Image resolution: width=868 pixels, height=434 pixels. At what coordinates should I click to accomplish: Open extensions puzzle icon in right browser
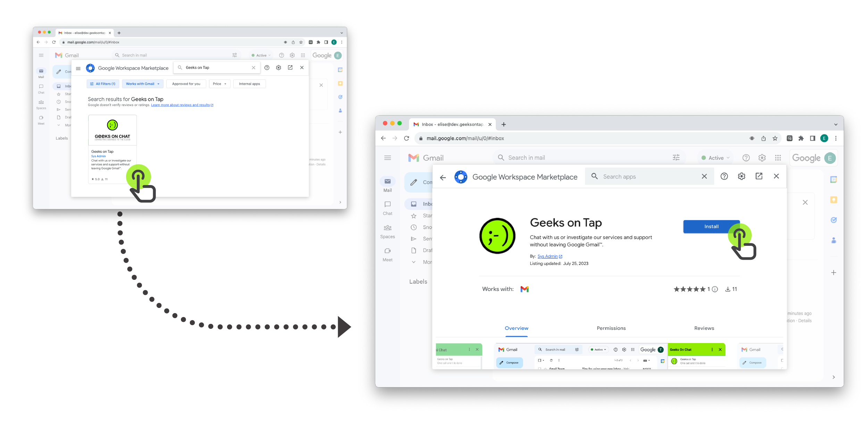coord(801,138)
